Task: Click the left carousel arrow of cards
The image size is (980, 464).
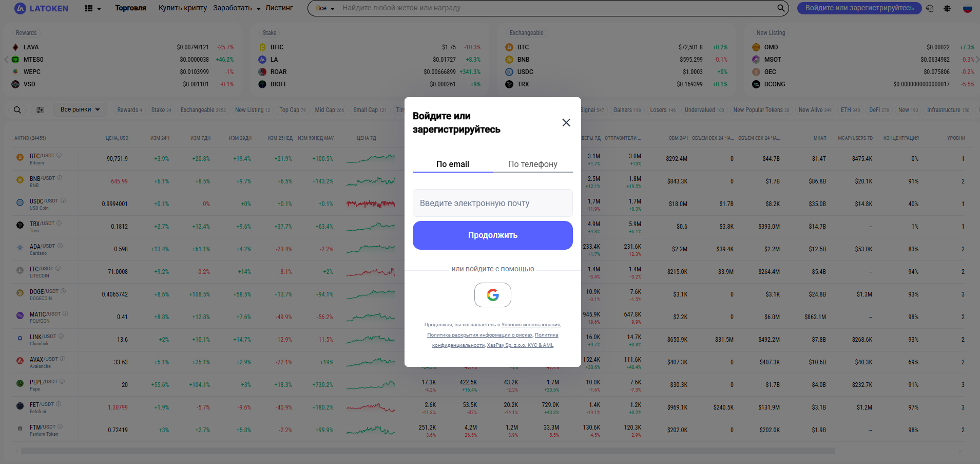Action: pyautogui.click(x=6, y=60)
